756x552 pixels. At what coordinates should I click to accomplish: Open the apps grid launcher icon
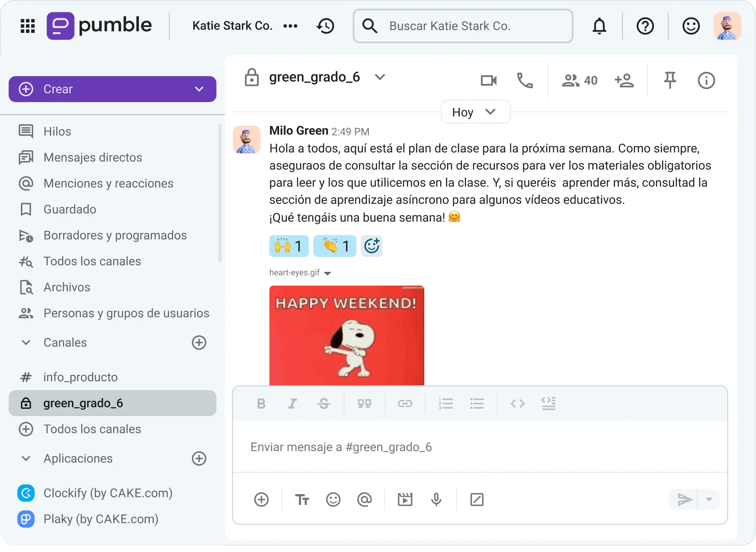click(28, 26)
